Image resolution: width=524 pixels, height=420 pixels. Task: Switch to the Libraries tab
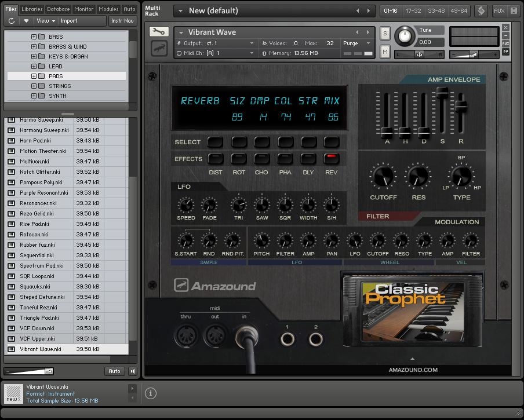[32, 9]
